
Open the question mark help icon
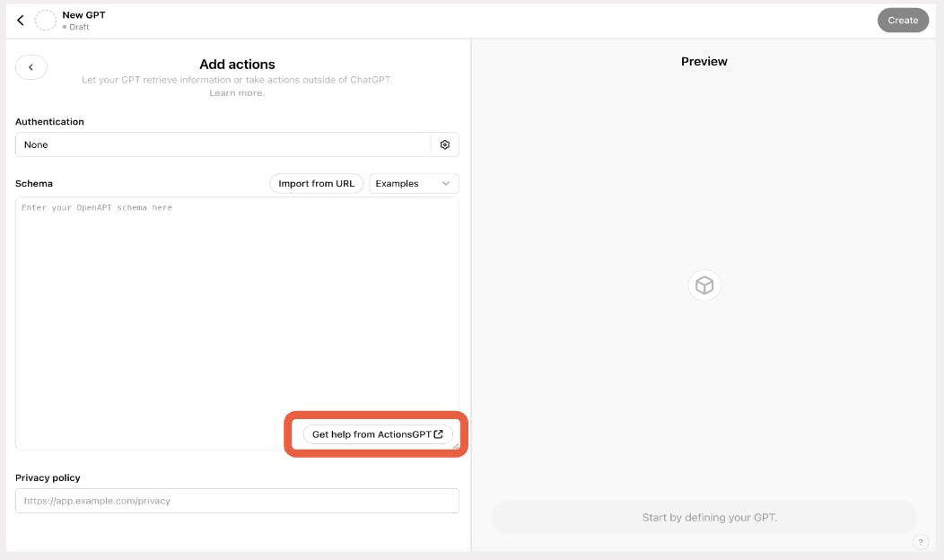click(921, 542)
